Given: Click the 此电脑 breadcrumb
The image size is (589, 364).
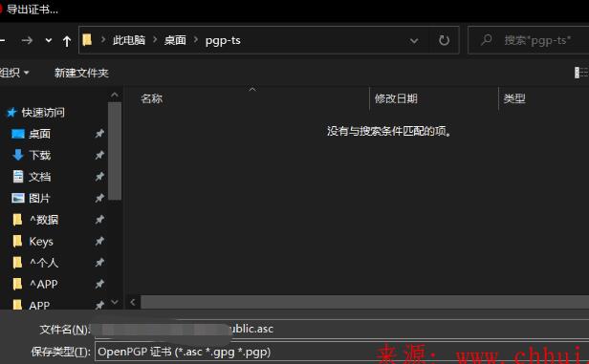Looking at the screenshot, I should [x=129, y=40].
